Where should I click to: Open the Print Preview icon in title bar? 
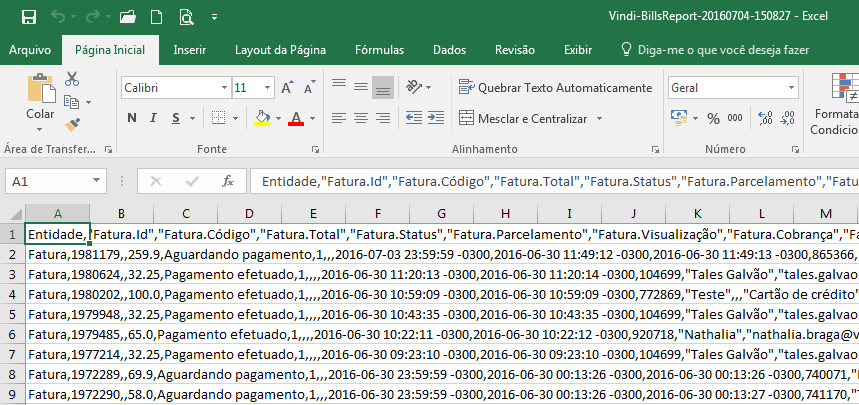pos(186,17)
